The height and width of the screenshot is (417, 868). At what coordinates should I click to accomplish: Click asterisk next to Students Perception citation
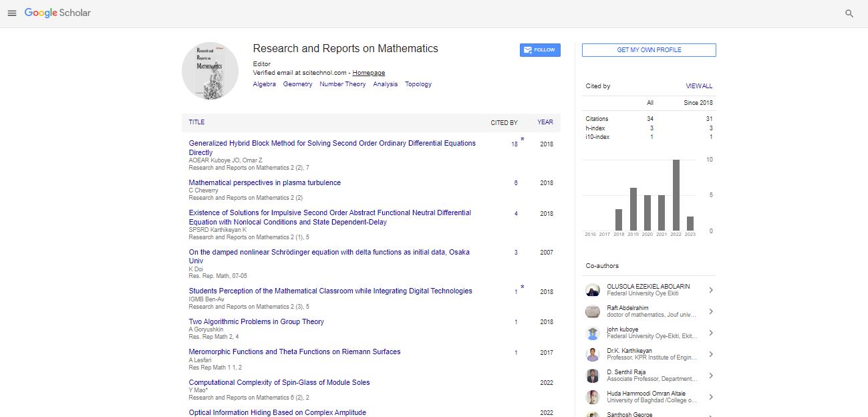523,288
